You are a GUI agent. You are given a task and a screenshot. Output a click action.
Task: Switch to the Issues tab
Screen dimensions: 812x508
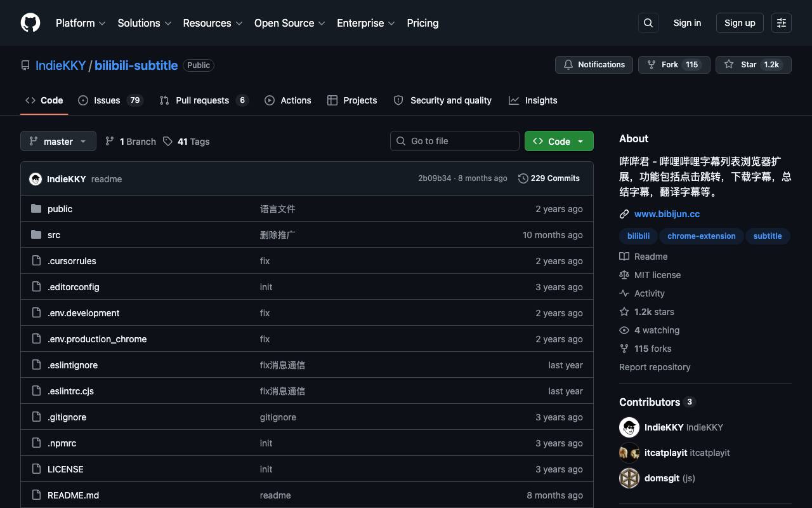point(111,100)
